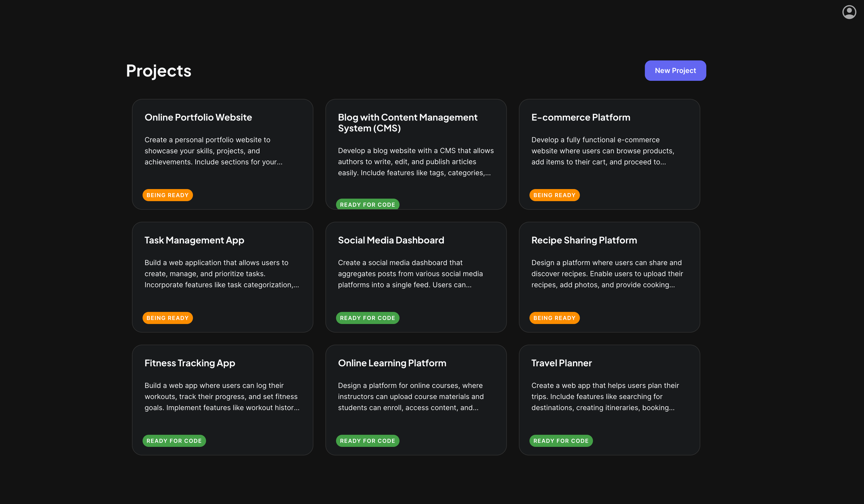This screenshot has height=504, width=864.
Task: Open the E-commerce Platform project title
Action: pos(580,118)
